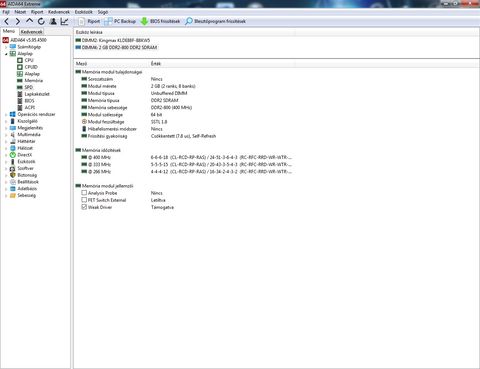Click the Illesztőprogram frissítések magnifier button
Image resolution: width=480 pixels, height=369 pixels.
[216, 21]
